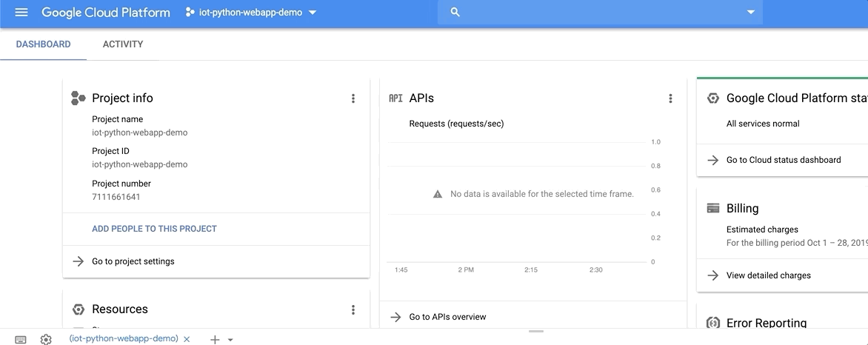Click the Cloud Shell panel resize handle

click(536, 331)
